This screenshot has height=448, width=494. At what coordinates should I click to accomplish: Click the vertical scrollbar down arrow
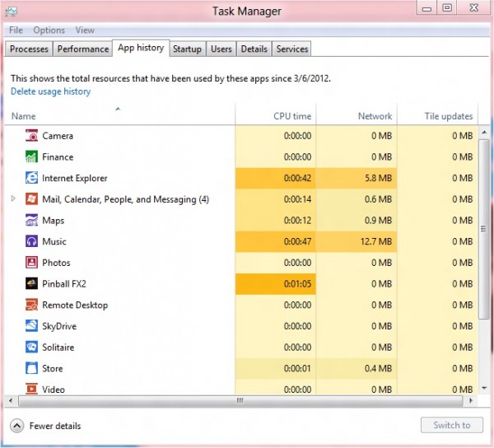pos(484,388)
